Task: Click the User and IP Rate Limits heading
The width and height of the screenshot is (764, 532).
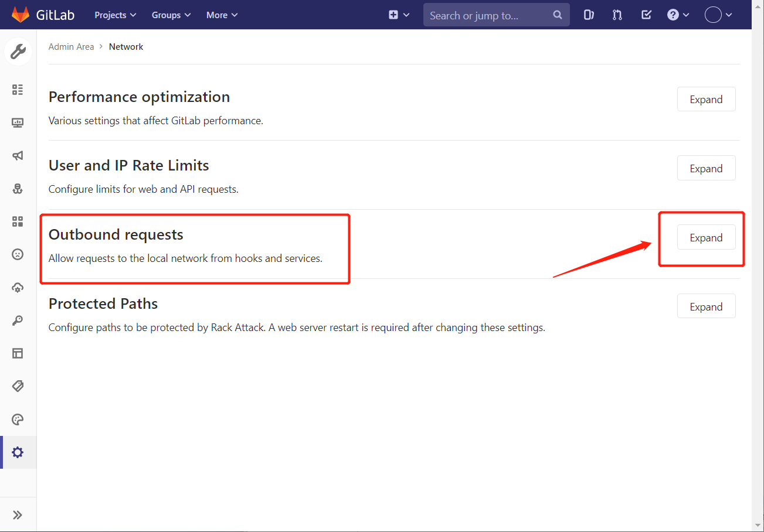Action: [x=128, y=166]
